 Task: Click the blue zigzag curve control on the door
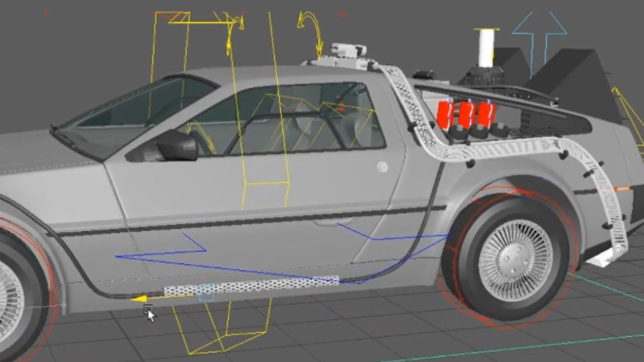tap(161, 255)
